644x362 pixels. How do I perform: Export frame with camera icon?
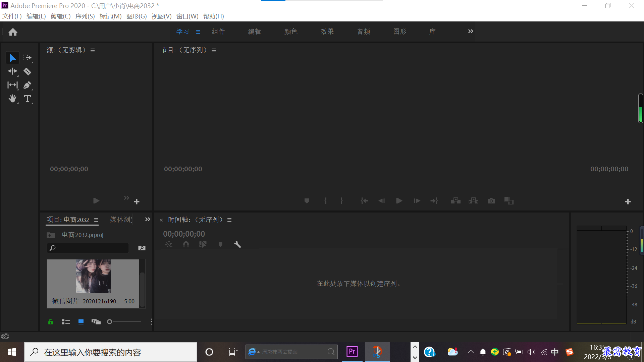pos(491,201)
